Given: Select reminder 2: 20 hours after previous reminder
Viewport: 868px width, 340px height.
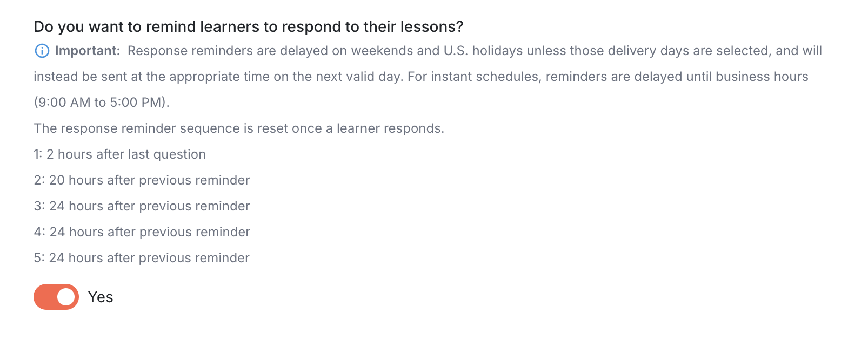Looking at the screenshot, I should (x=142, y=180).
